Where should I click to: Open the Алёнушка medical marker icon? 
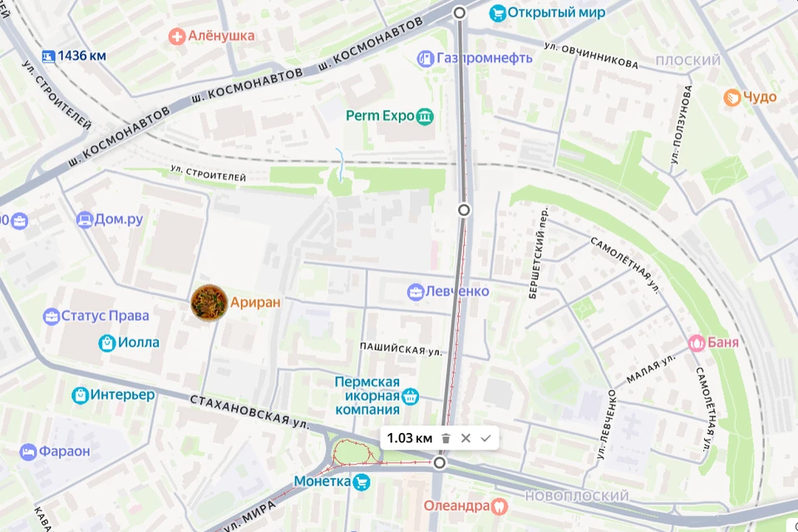click(x=177, y=36)
